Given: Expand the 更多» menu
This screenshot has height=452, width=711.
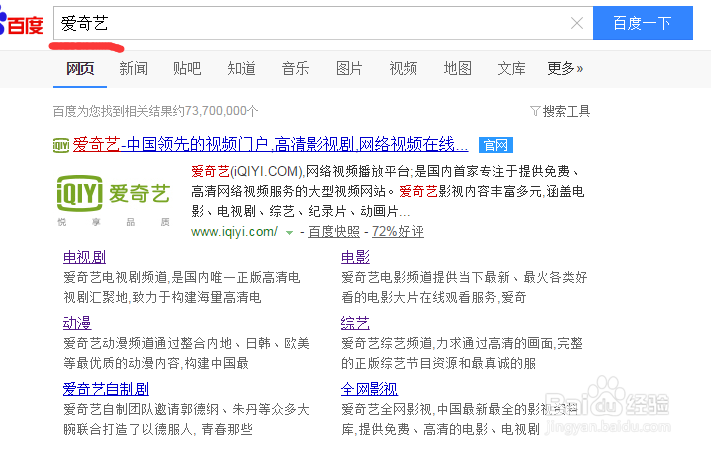Looking at the screenshot, I should pos(565,68).
